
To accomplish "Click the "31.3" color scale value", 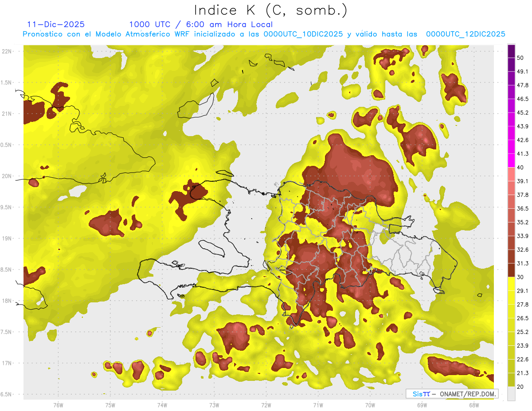I will (x=523, y=263).
